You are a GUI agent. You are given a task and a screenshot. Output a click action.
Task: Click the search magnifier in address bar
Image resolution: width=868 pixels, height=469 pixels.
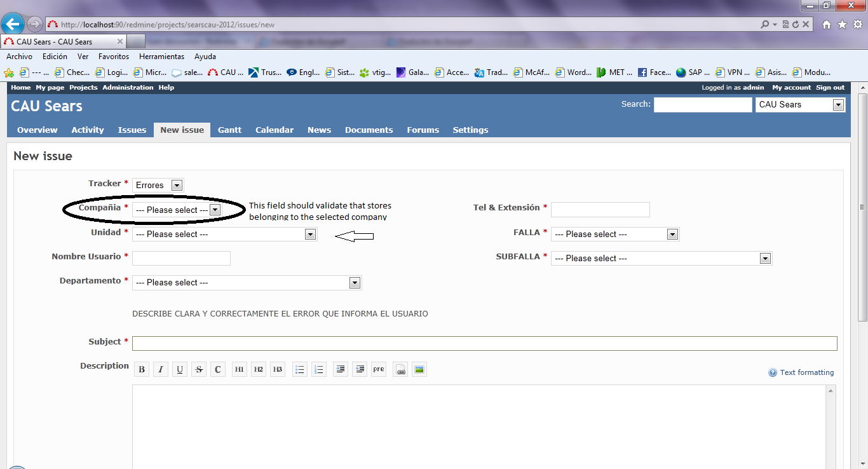(x=765, y=25)
